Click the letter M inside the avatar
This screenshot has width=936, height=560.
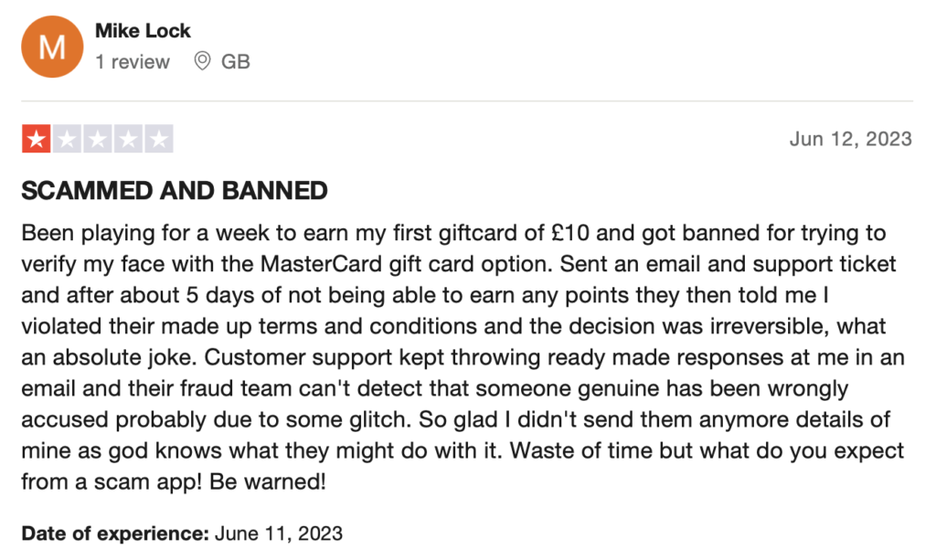pyautogui.click(x=52, y=48)
